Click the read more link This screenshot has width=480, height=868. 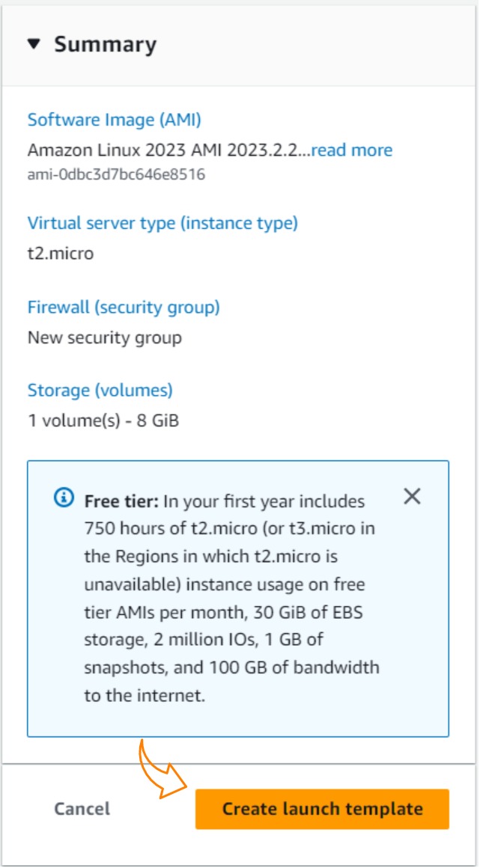click(351, 150)
